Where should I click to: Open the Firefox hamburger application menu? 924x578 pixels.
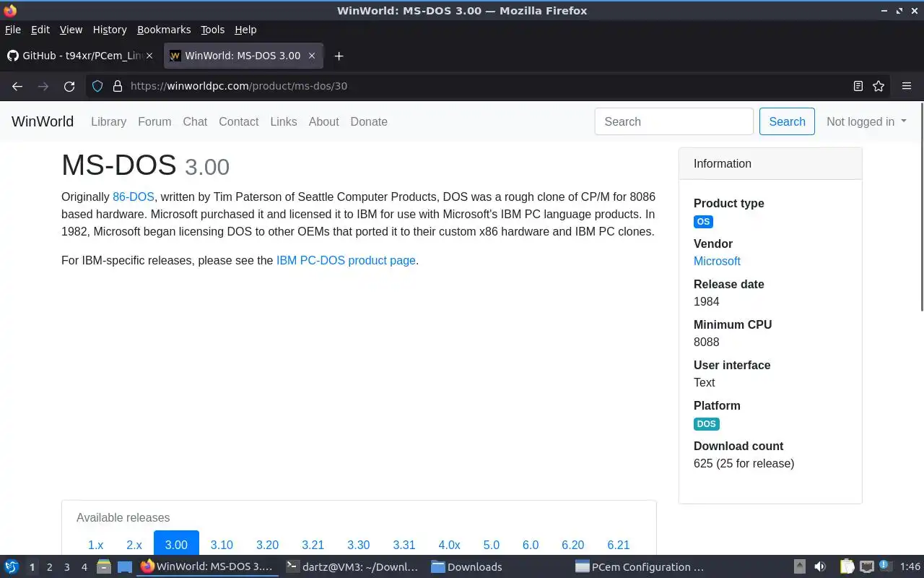point(907,86)
